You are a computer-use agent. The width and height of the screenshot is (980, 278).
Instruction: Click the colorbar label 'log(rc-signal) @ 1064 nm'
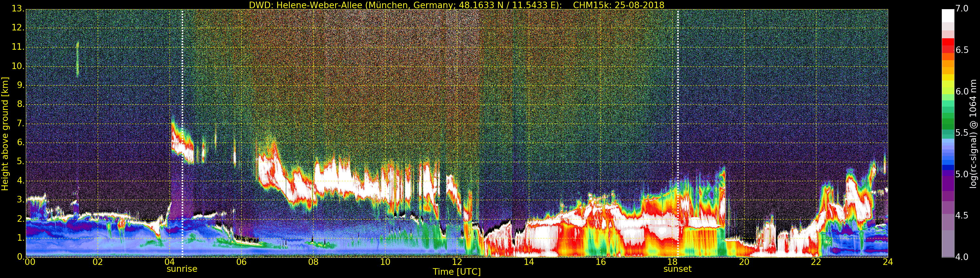pyautogui.click(x=973, y=134)
